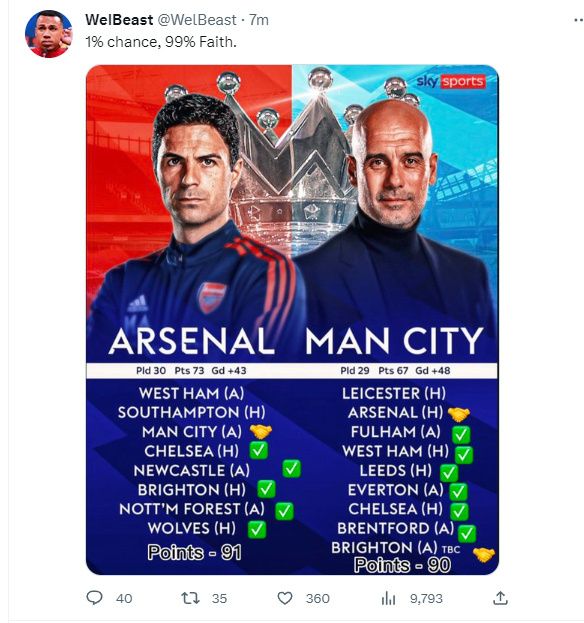Click the green checkmark beside Wolves (H)
Image resolution: width=584 pixels, height=623 pixels.
pos(256,529)
